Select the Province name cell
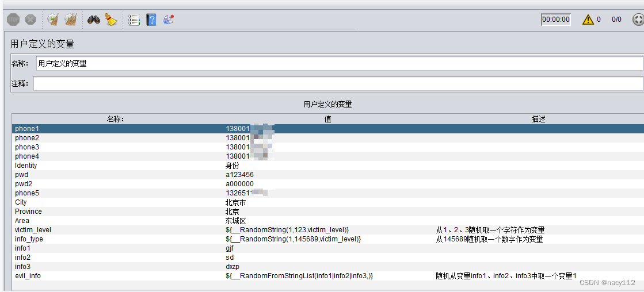The image size is (644, 292). coord(117,212)
